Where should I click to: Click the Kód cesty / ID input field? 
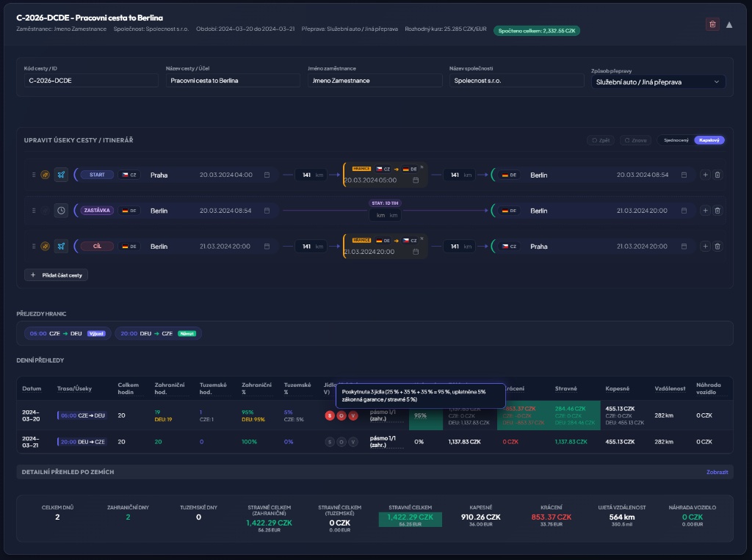pos(91,81)
